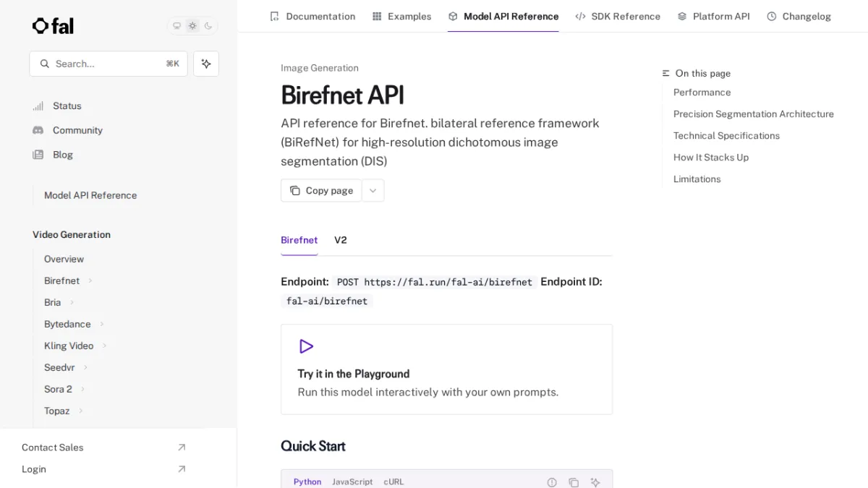The width and height of the screenshot is (868, 488).
Task: Click the POST endpoint URL code
Action: pyautogui.click(x=435, y=282)
